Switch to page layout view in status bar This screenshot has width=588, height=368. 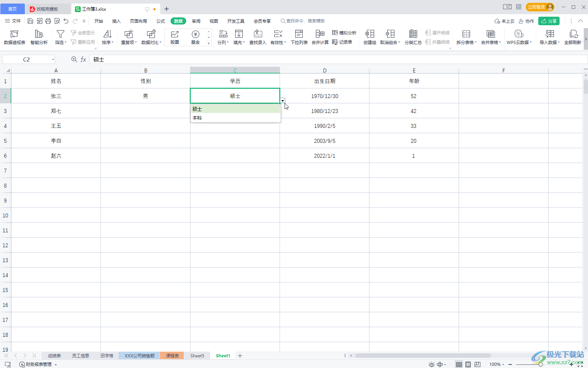pos(468,364)
